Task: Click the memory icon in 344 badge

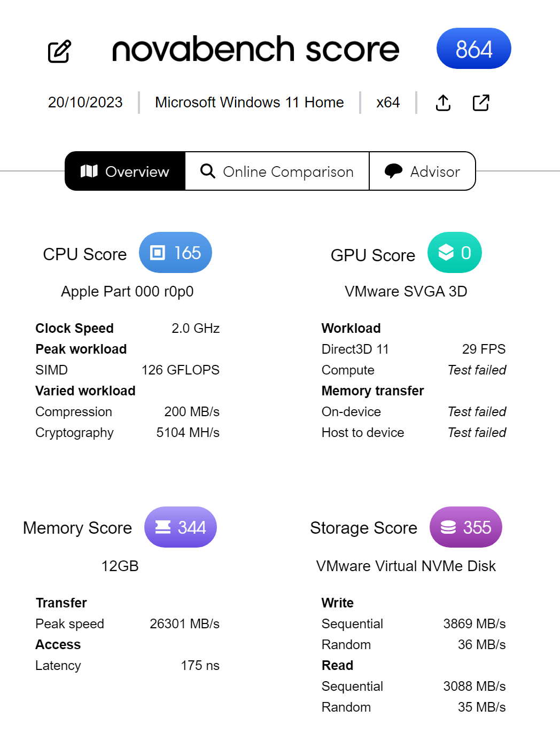Action: (163, 527)
